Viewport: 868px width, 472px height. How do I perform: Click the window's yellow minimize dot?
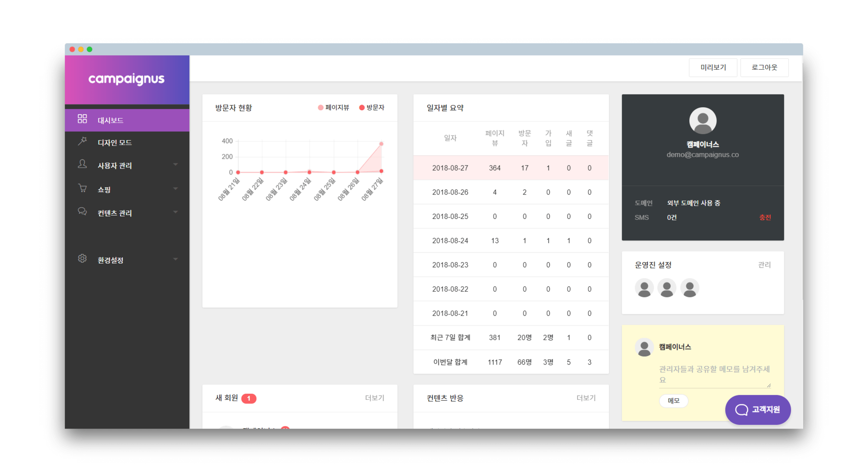point(81,49)
